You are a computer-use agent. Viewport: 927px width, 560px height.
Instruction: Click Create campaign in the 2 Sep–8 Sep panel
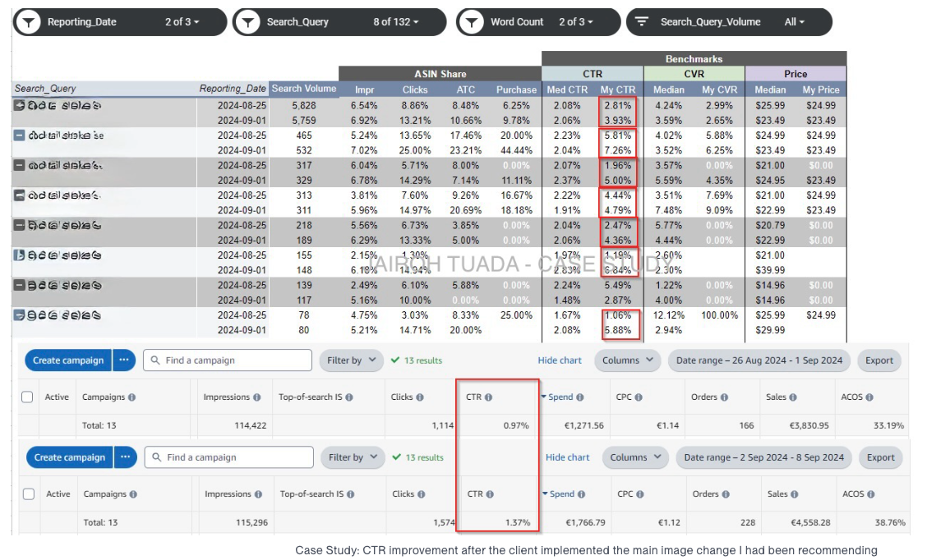coord(70,457)
